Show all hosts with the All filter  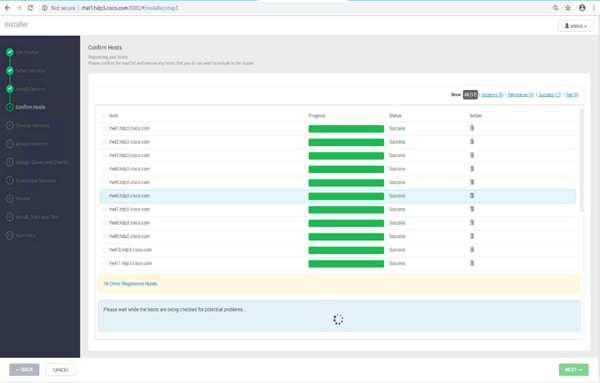tap(470, 95)
